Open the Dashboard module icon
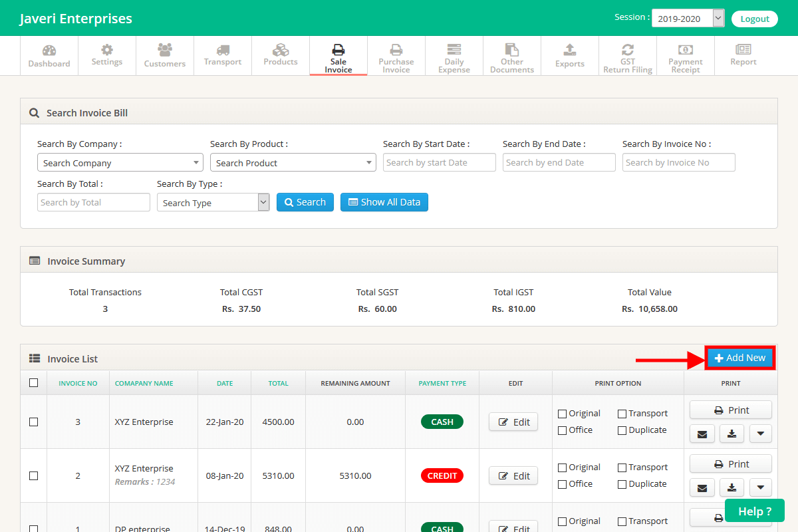 pos(49,55)
